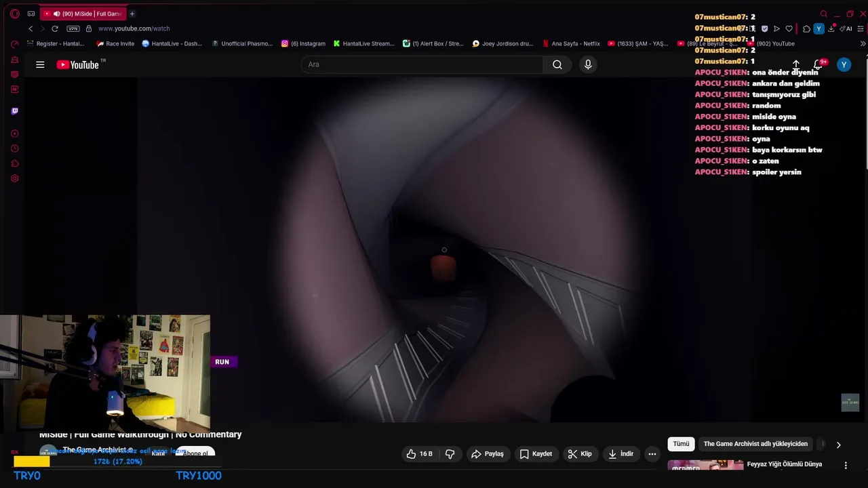Image resolution: width=868 pixels, height=488 pixels.
Task: Open browser extensions cube toolbar icon
Action: tap(806, 28)
